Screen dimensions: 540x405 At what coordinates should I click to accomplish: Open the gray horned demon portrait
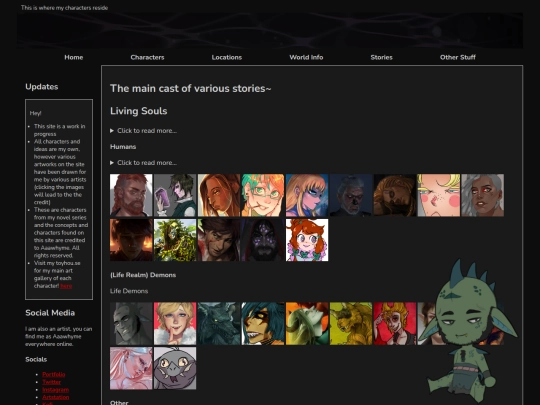coord(131,324)
